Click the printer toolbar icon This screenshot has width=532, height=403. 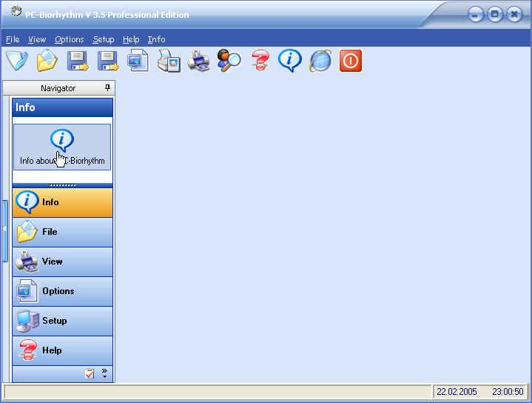(x=198, y=61)
